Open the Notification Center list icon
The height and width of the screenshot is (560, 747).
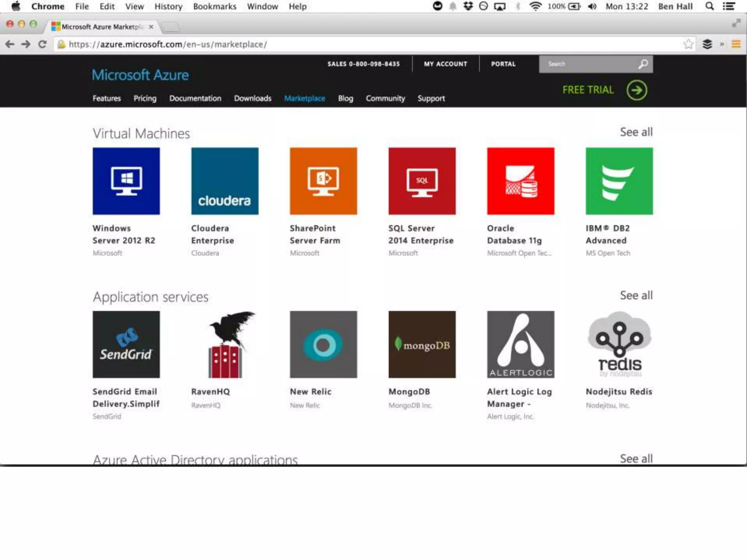pyautogui.click(x=729, y=6)
